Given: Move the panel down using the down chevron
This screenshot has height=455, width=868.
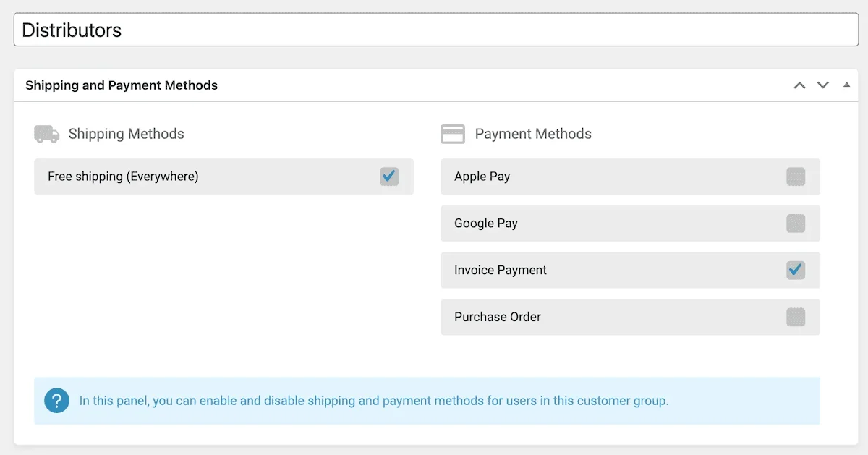Looking at the screenshot, I should pos(822,85).
